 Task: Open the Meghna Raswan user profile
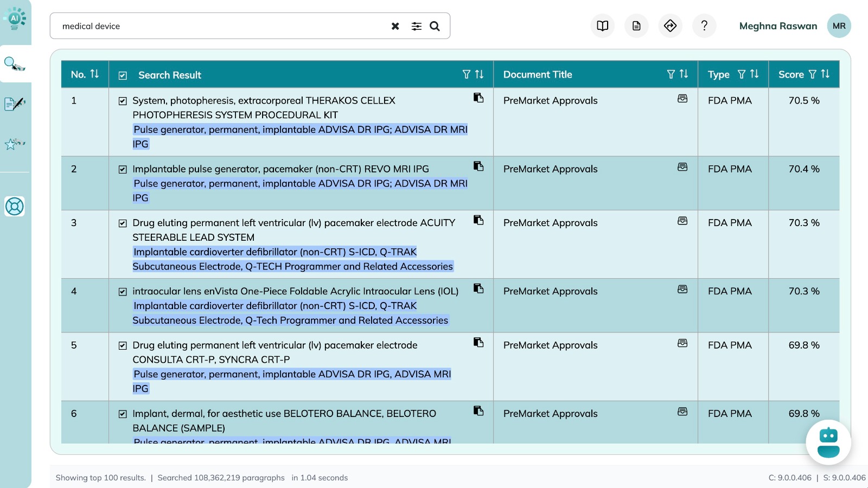778,26
